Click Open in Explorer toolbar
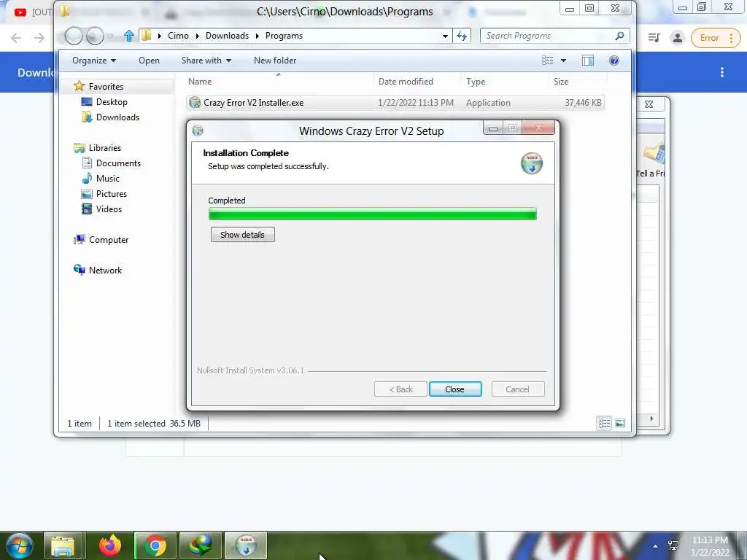The image size is (747, 560). pyautogui.click(x=149, y=61)
